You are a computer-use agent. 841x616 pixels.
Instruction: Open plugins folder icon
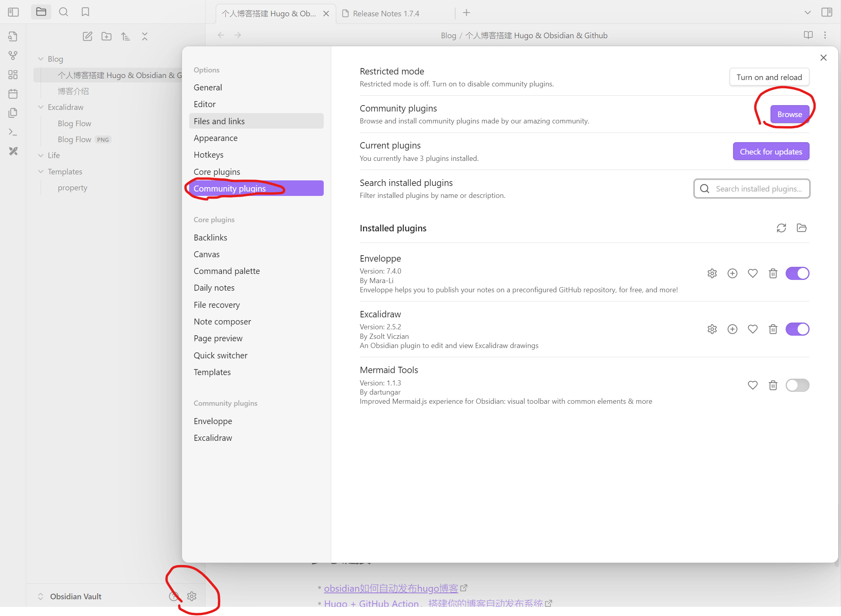click(802, 228)
